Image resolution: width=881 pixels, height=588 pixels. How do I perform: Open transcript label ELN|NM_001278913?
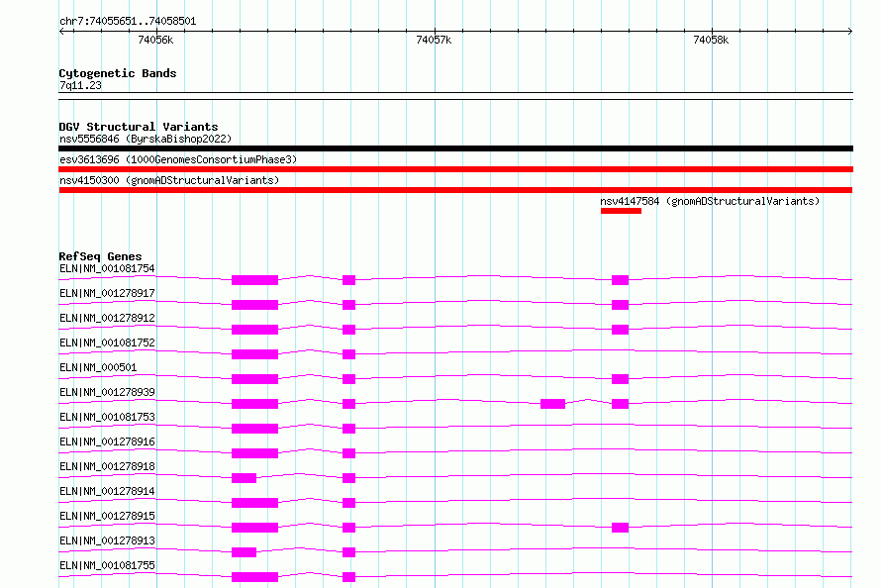107,540
